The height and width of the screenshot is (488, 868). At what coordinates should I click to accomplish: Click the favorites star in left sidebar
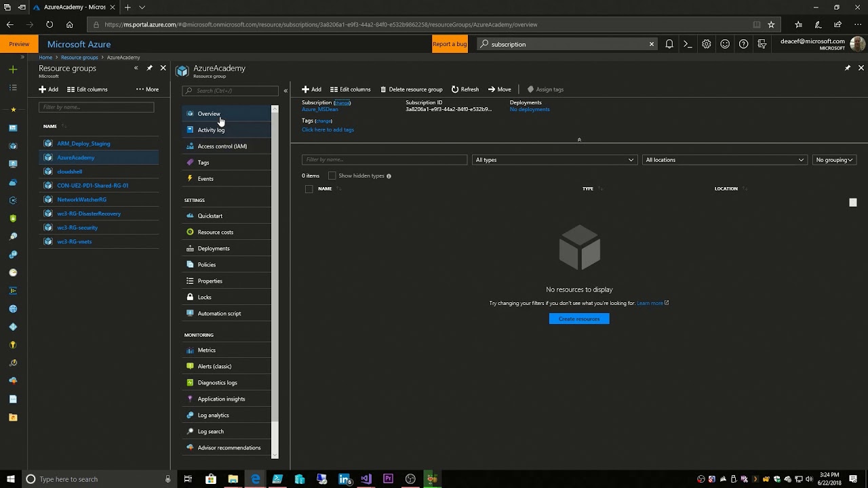13,109
